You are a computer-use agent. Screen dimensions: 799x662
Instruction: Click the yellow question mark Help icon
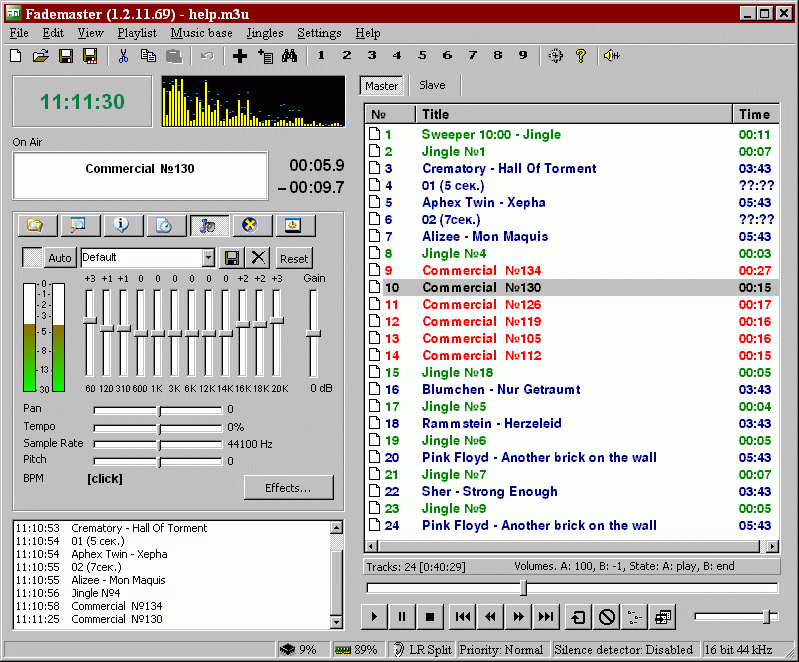coord(580,56)
